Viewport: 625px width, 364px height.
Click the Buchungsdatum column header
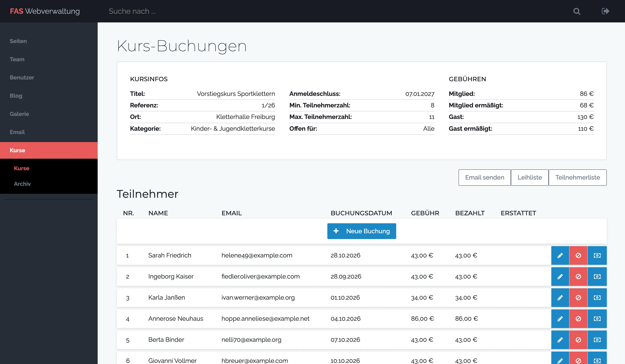coord(361,213)
